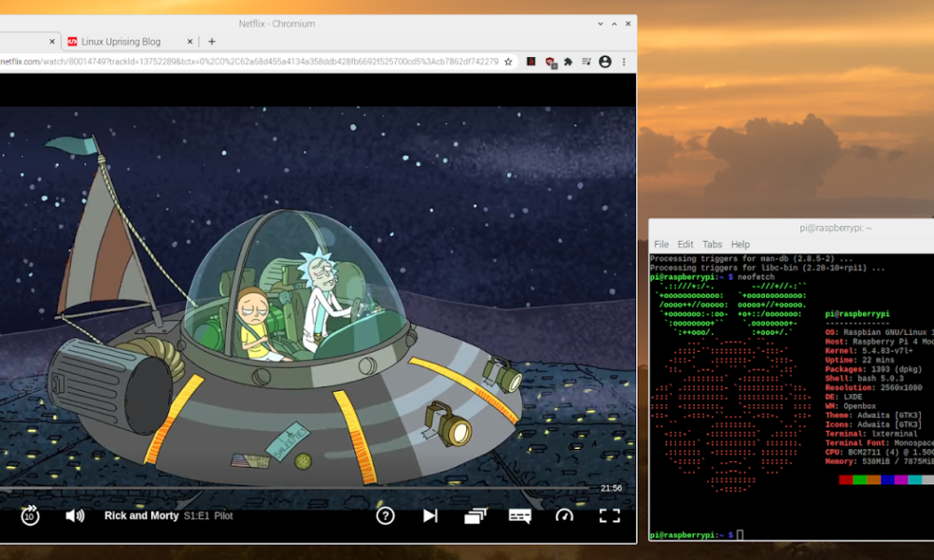The image size is (934, 560).
Task: Open the Netflix player help icon
Action: pyautogui.click(x=386, y=515)
